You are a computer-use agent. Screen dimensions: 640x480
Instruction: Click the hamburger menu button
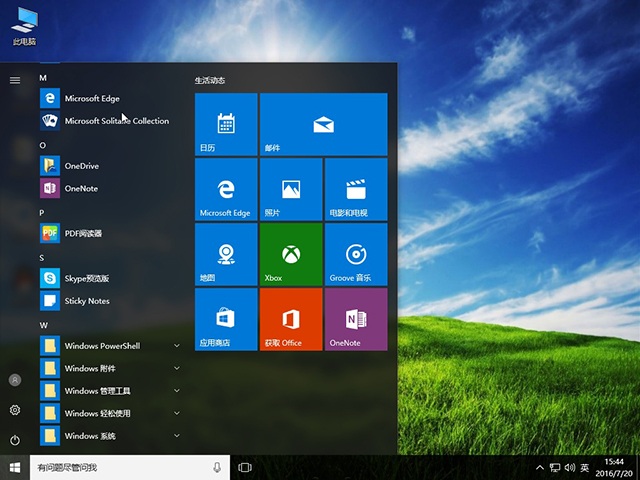click(x=15, y=80)
